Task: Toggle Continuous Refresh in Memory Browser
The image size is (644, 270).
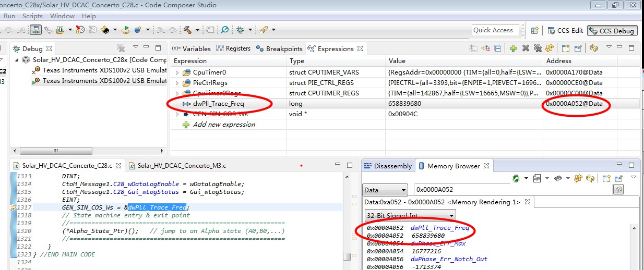Action: point(578,178)
